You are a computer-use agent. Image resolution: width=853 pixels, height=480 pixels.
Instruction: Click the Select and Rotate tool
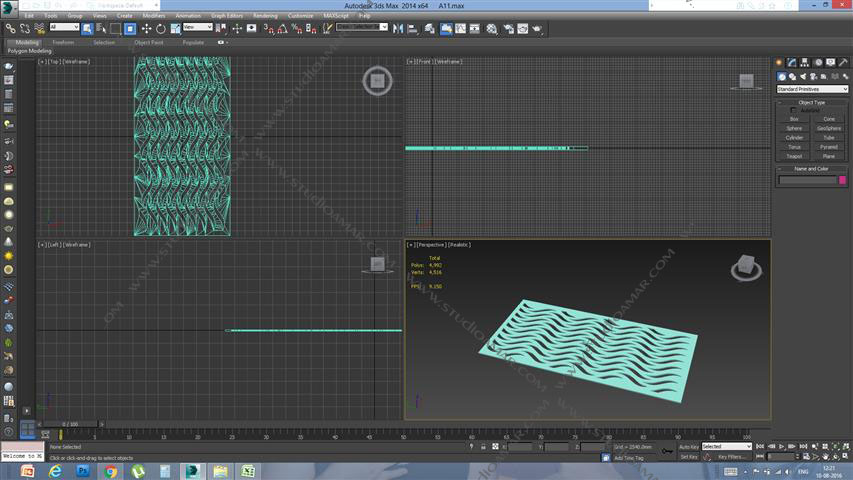coord(161,28)
